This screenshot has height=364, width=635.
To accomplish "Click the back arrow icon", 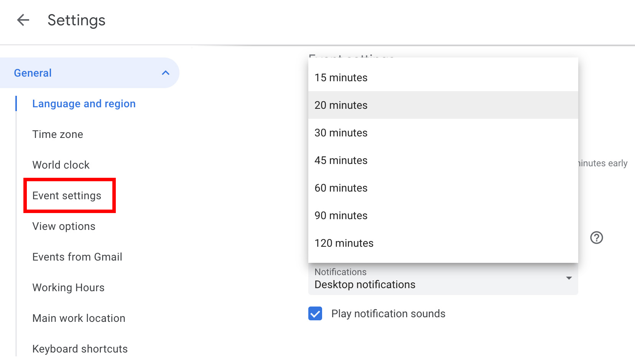I will [x=23, y=20].
